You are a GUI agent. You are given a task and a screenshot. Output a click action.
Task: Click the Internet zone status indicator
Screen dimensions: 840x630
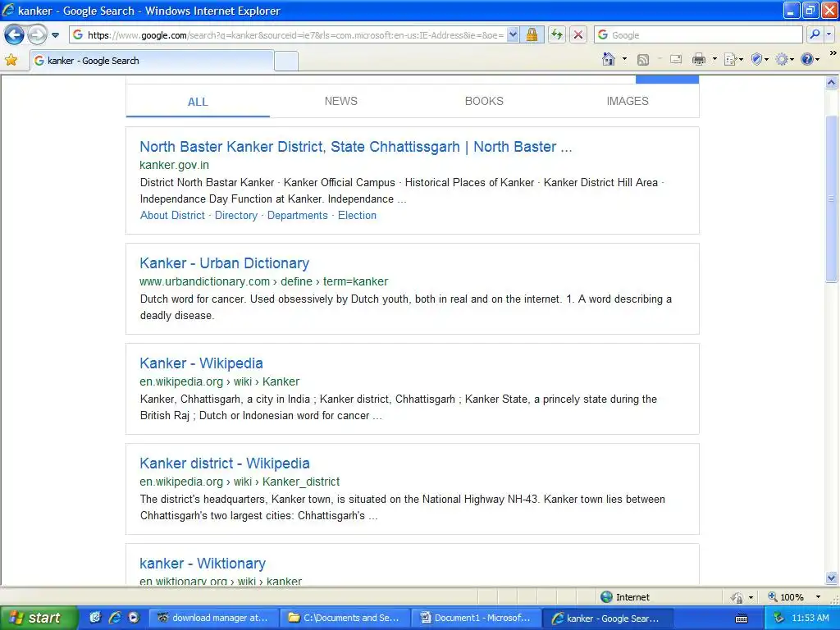coord(624,597)
